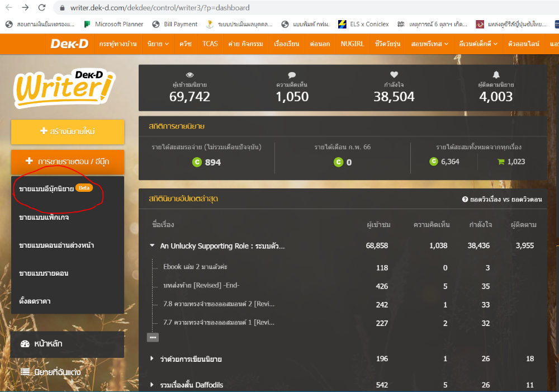Click the bell icon above followers count
Image resolution: width=559 pixels, height=392 pixels.
(x=496, y=74)
